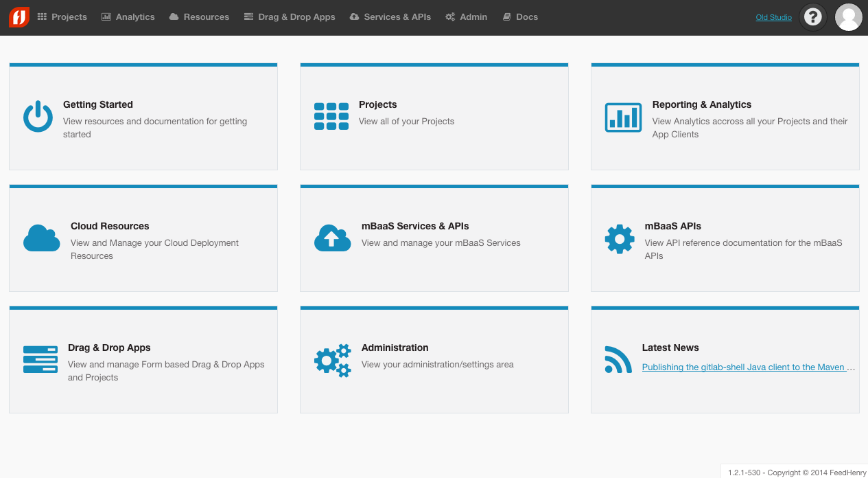Click the mBaaS Services & APIs card title
This screenshot has height=478, width=868.
(x=415, y=226)
